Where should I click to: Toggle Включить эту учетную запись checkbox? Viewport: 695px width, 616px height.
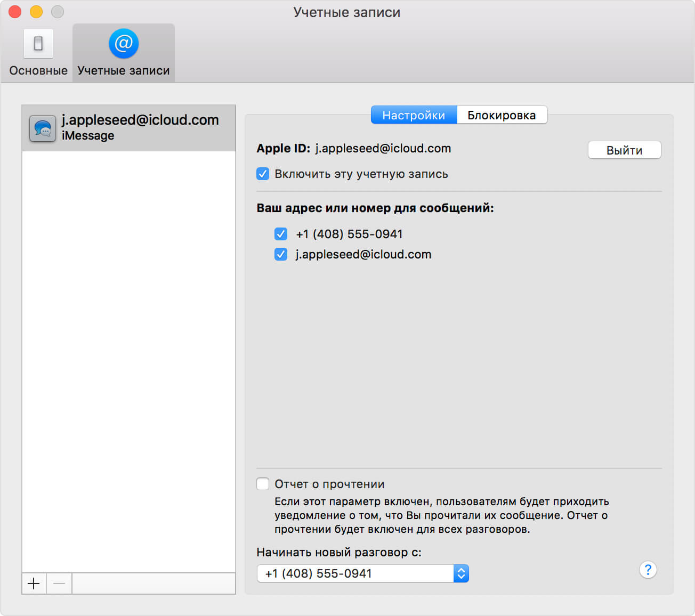click(x=263, y=174)
